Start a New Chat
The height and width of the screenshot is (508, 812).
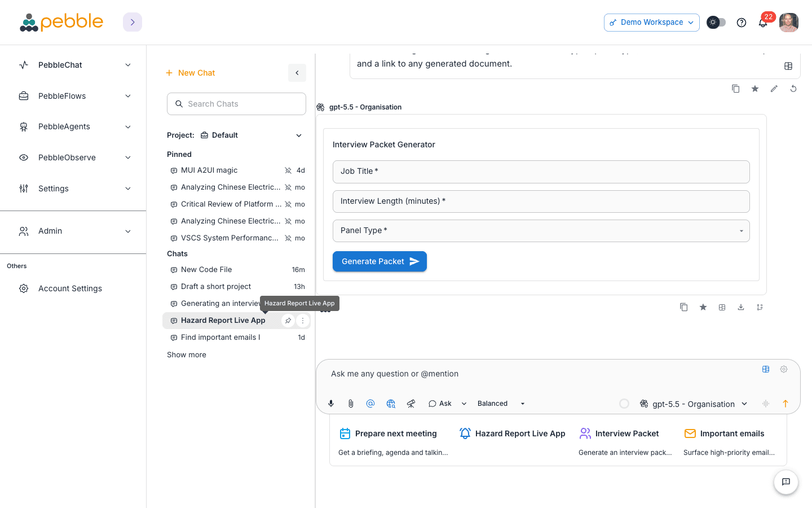tap(191, 73)
